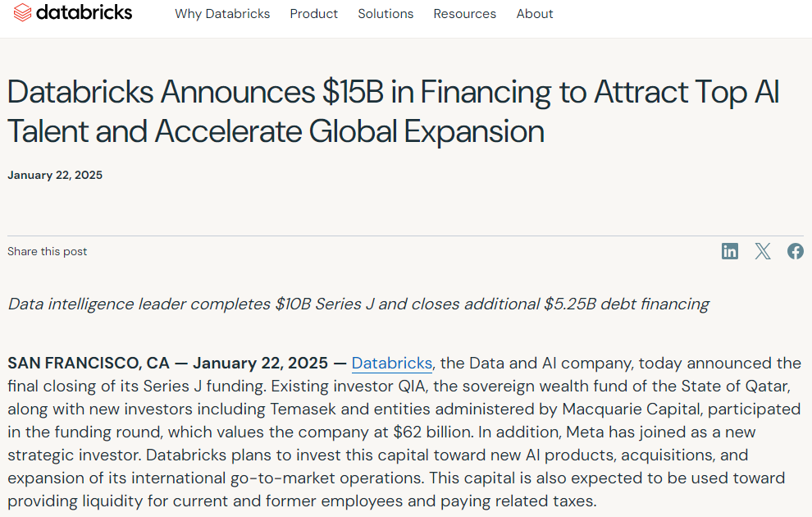Click the italic Series J subtitle line
This screenshot has width=812, height=517.
click(358, 304)
